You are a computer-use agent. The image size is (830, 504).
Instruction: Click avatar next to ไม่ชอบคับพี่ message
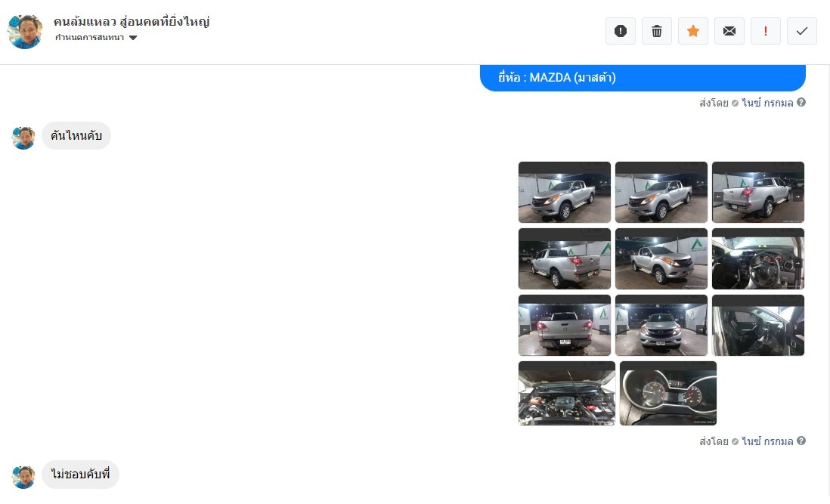(x=23, y=477)
